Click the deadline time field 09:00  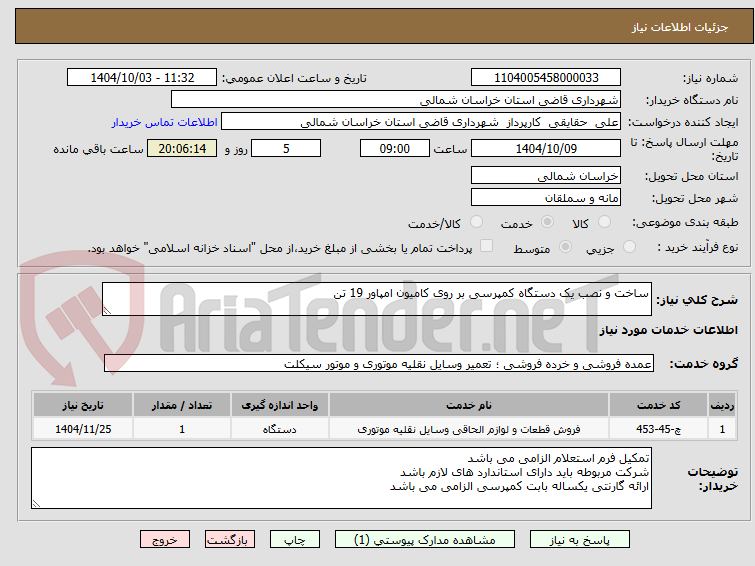tap(395, 148)
